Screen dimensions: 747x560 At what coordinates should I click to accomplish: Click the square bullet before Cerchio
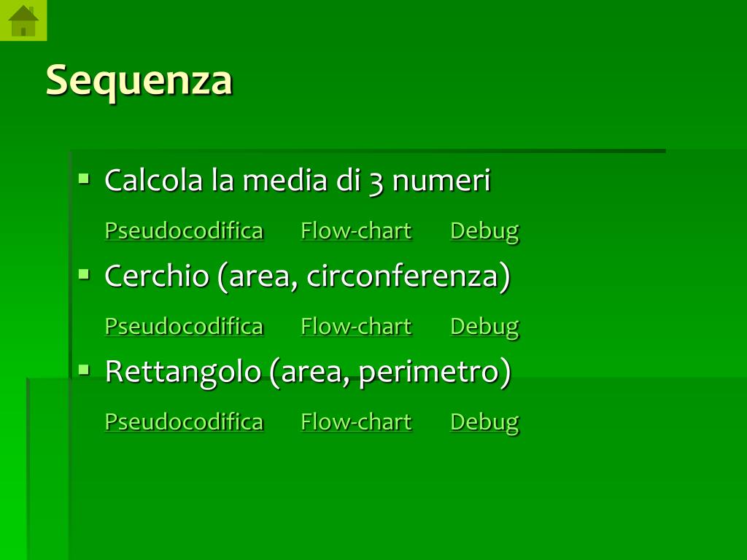[84, 274]
